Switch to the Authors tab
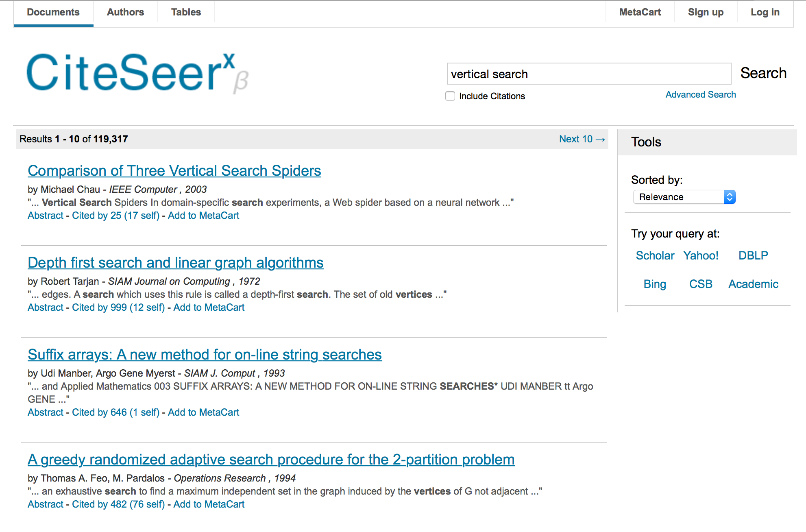 pyautogui.click(x=125, y=12)
